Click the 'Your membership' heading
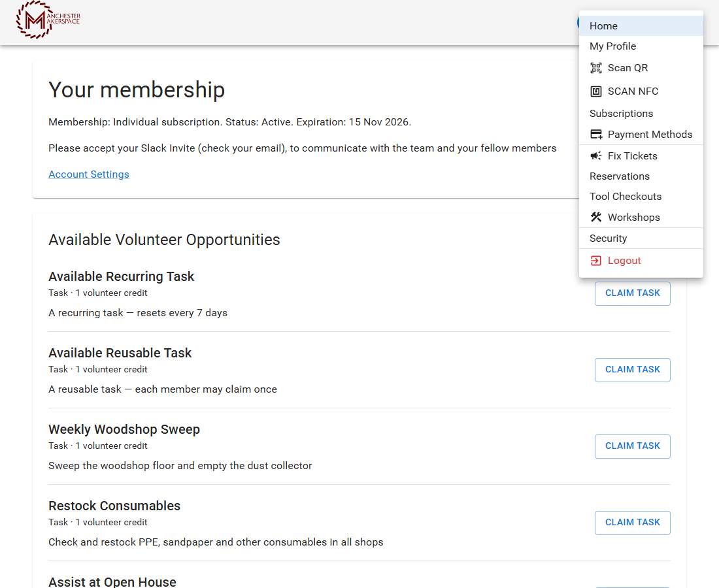719x588 pixels. (137, 90)
